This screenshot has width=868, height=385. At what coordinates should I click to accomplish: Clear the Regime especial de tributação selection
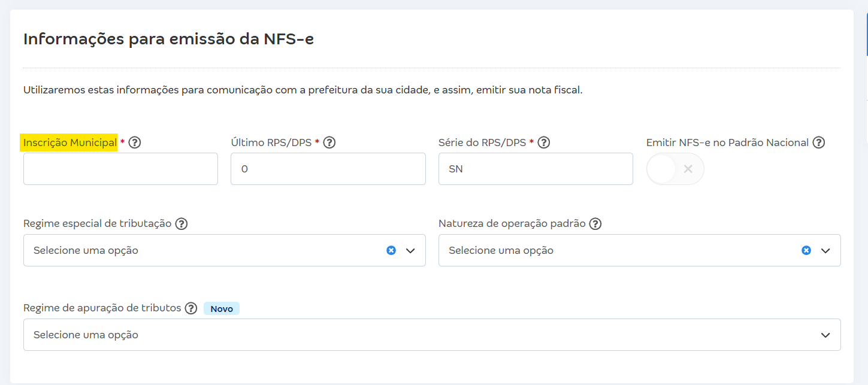click(x=391, y=250)
